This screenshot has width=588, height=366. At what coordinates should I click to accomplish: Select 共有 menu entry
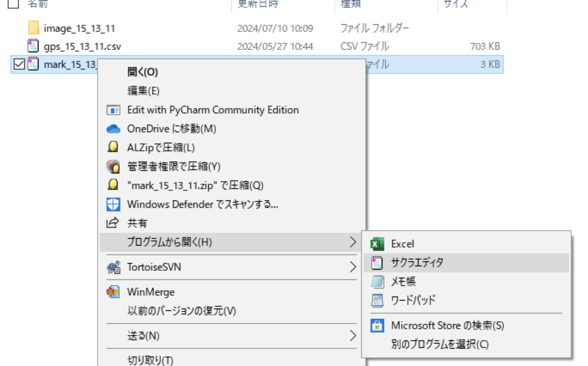pos(137,223)
